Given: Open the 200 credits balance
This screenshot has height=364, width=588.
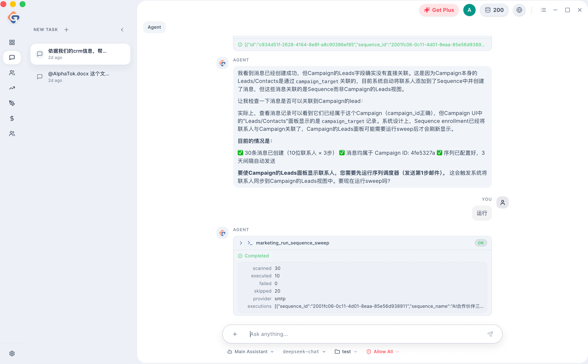Looking at the screenshot, I should [494, 10].
